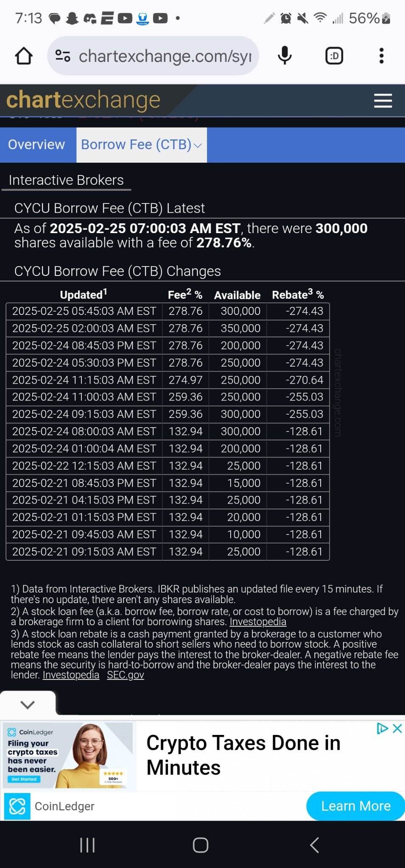Close the CoinLedger ad

click(x=397, y=729)
